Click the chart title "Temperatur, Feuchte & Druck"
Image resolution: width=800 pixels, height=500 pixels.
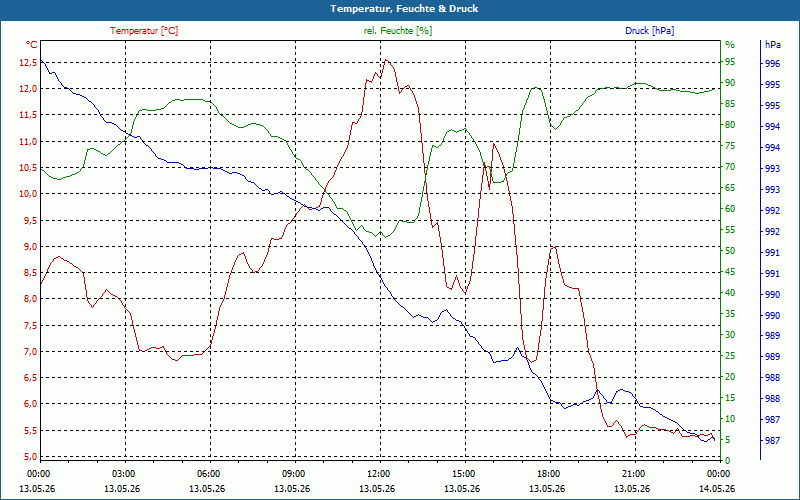coord(404,9)
